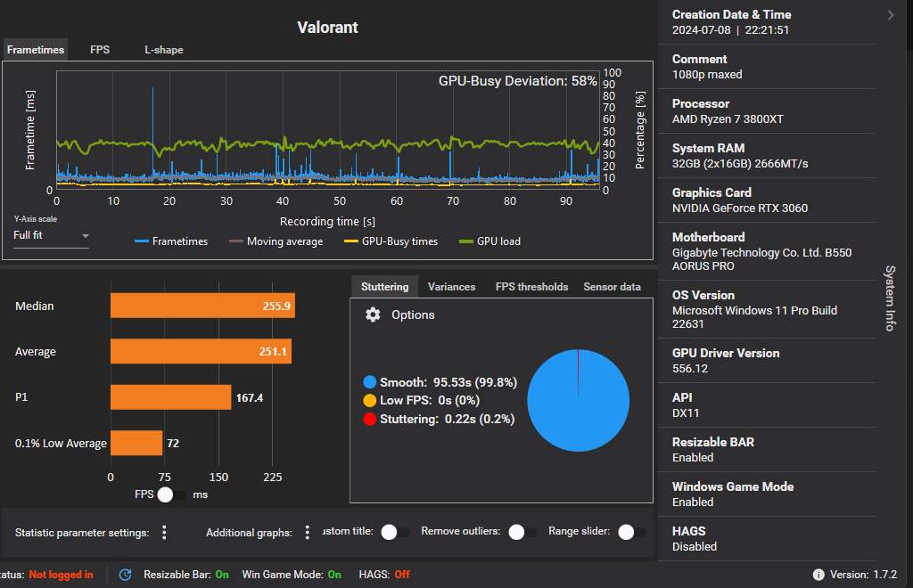Click the stuttering pie chart
The width and height of the screenshot is (913, 588).
(x=578, y=400)
